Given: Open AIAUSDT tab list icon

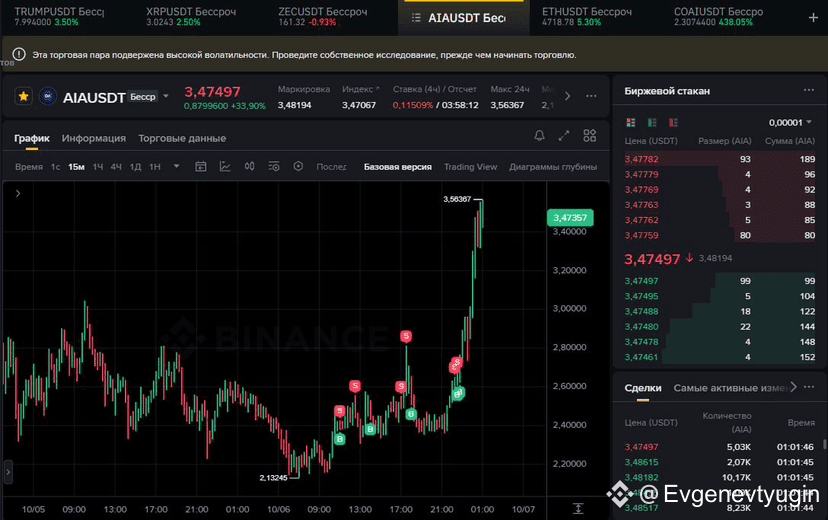Looking at the screenshot, I should point(416,18).
